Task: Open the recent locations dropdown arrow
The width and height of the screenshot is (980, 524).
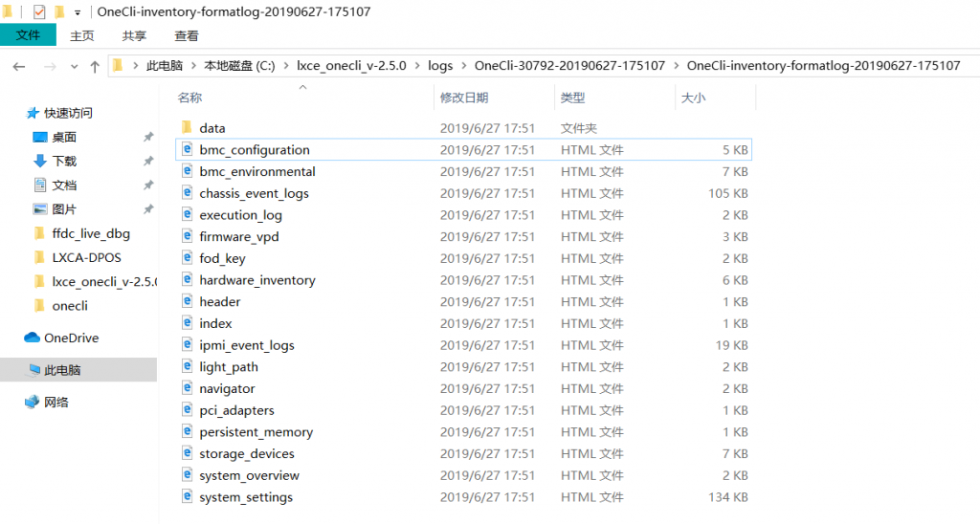Action: click(x=75, y=66)
